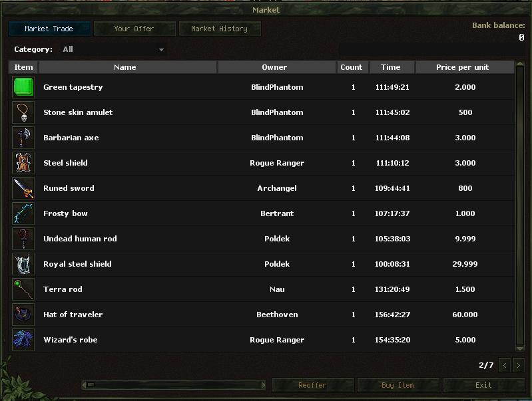This screenshot has width=532, height=401.
Task: Click the Stone skin amulet icon
Action: [x=23, y=112]
